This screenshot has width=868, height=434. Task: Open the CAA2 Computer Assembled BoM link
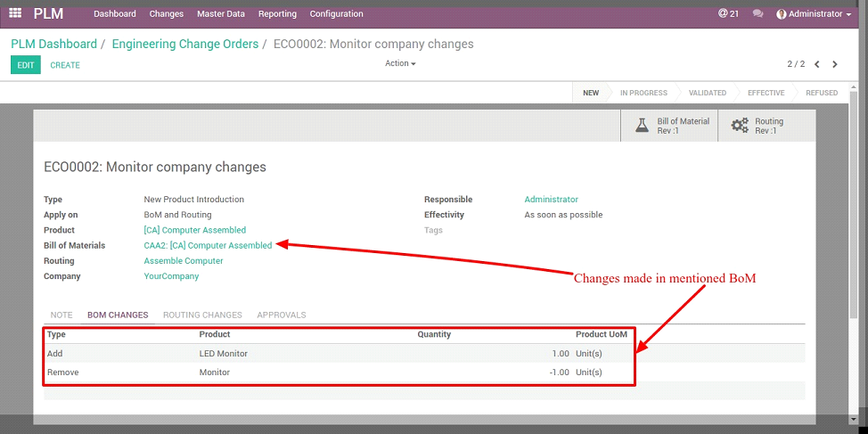[208, 245]
